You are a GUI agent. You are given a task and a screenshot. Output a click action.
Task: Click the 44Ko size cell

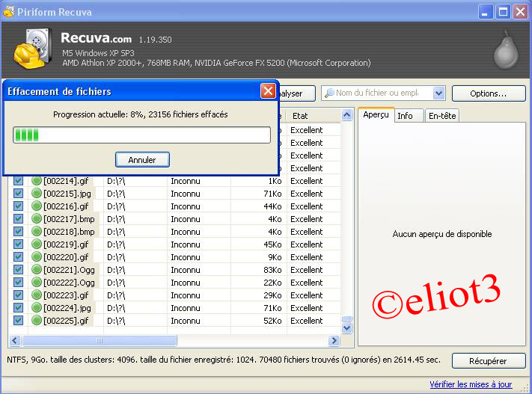[272, 206]
